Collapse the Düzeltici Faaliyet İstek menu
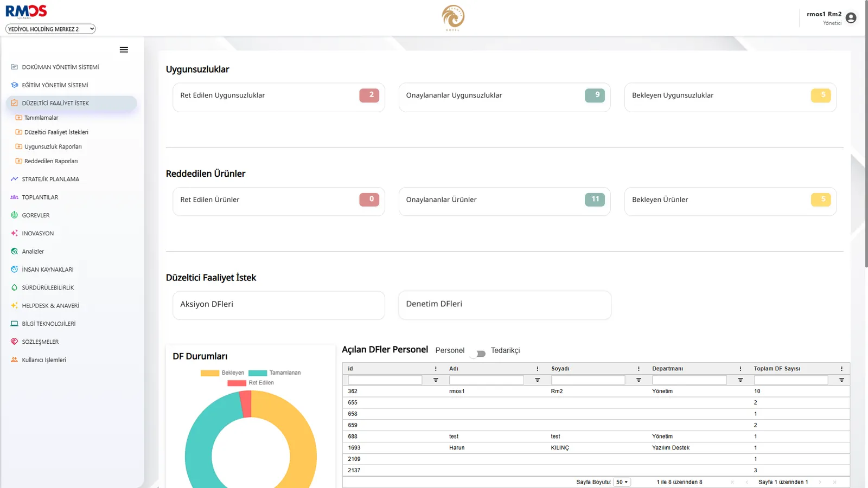The image size is (868, 488). [72, 103]
